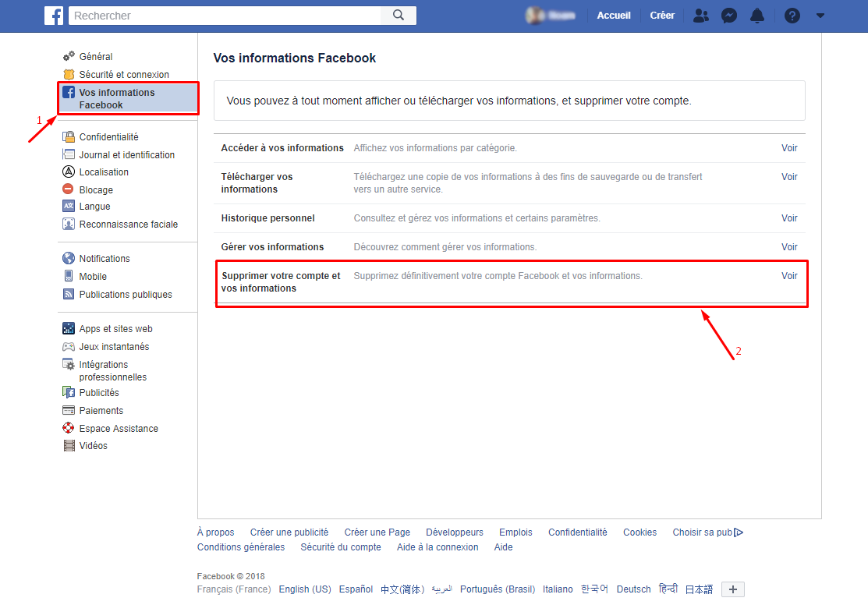
Task: Click the Intégrations professionnelles icon
Action: 69,365
